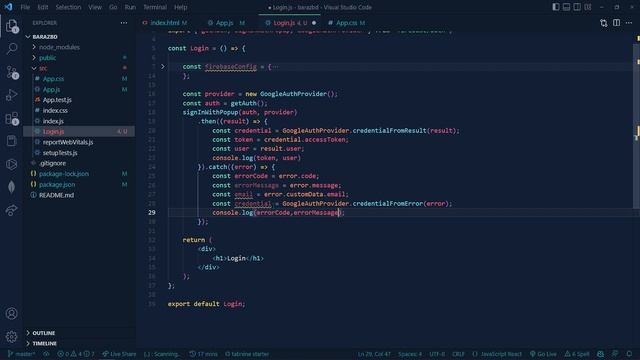The height and width of the screenshot is (360, 640).
Task: Expand the public folder
Action: pyautogui.click(x=47, y=58)
